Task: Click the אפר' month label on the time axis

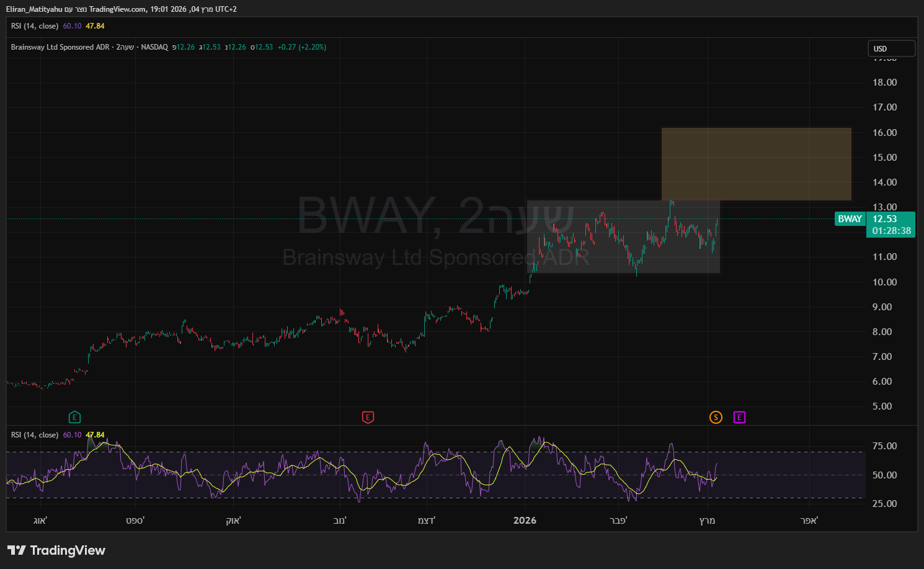Action: (809, 521)
